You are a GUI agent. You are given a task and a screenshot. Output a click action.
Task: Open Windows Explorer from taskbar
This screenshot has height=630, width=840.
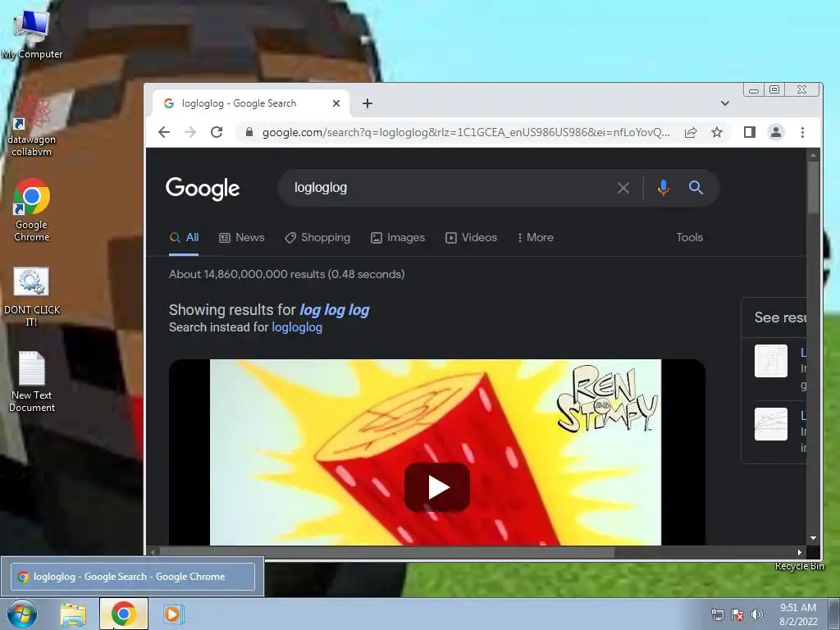pyautogui.click(x=73, y=614)
